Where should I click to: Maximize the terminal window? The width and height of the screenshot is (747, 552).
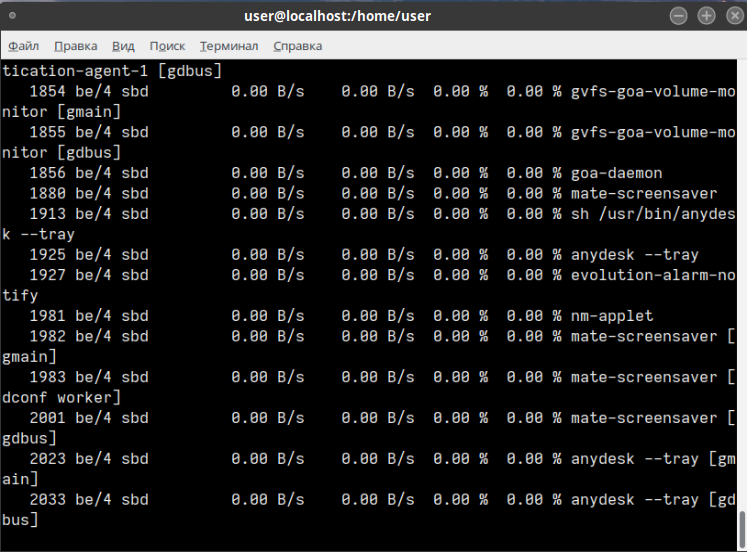tap(706, 16)
